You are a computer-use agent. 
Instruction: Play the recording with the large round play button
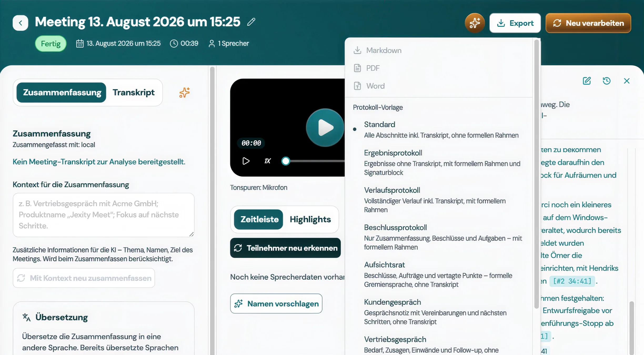click(325, 128)
